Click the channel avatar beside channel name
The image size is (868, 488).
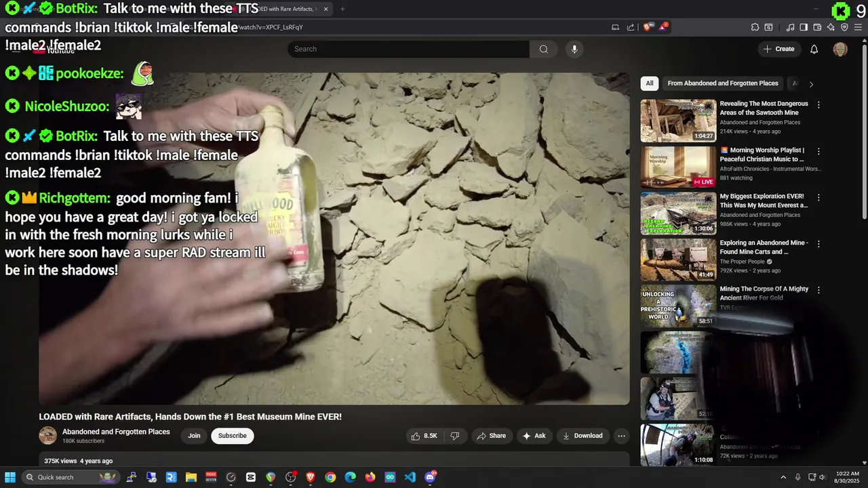[47, 436]
